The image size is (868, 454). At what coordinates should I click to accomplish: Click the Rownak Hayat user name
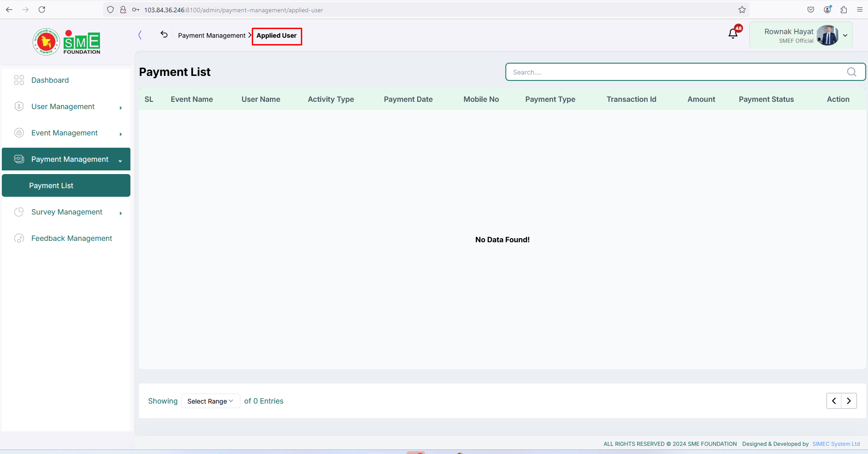point(789,31)
